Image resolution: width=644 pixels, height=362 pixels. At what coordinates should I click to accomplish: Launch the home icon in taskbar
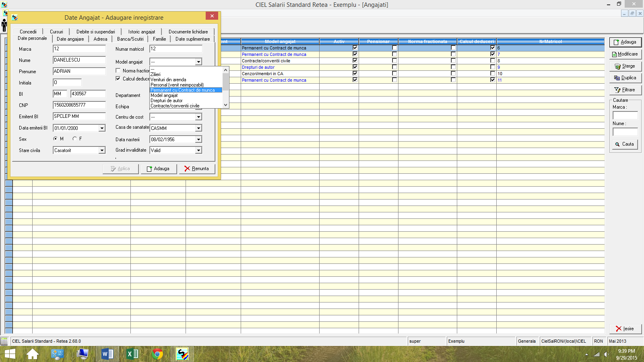(x=33, y=354)
